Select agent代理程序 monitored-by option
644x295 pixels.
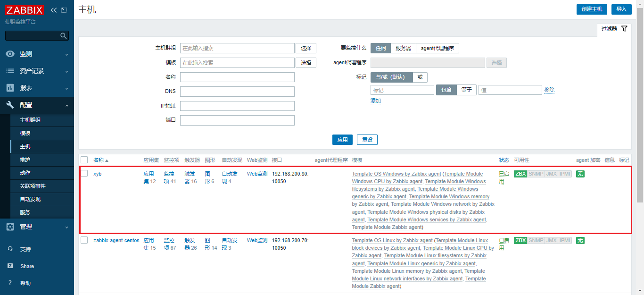tap(438, 48)
